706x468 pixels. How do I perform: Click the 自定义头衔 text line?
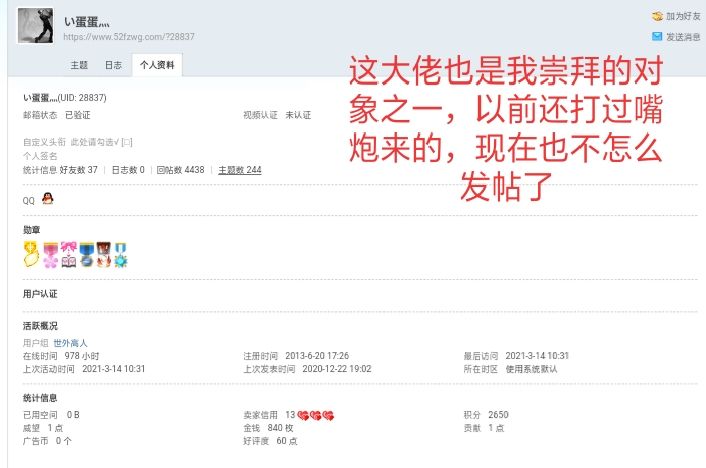click(78, 142)
